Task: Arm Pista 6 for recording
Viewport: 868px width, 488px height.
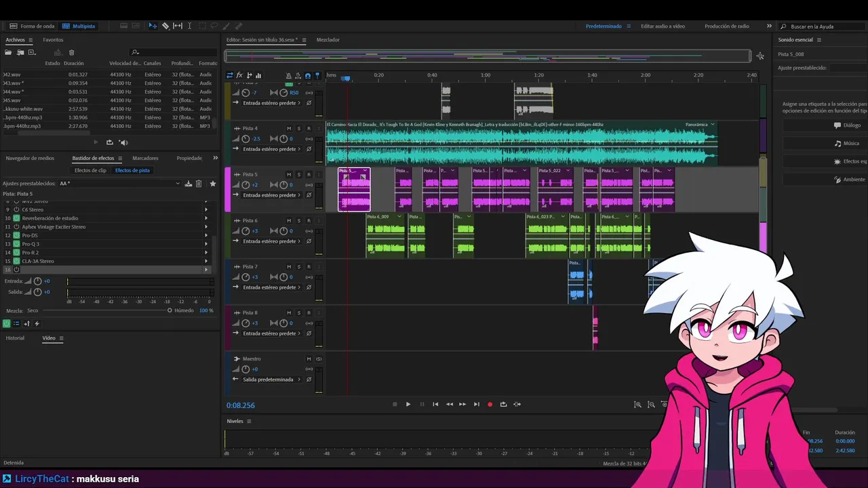Action: [309, 220]
